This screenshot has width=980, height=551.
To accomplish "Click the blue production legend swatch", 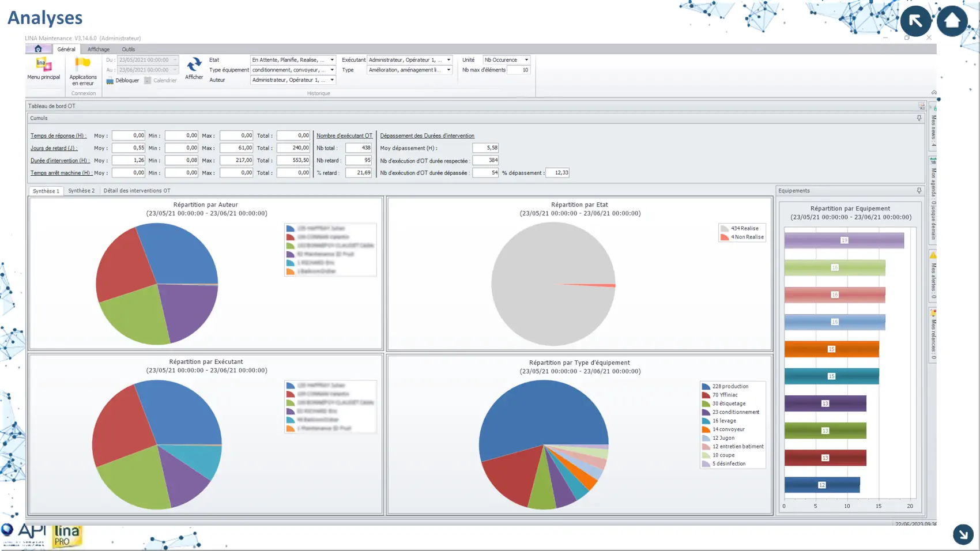I will click(706, 387).
